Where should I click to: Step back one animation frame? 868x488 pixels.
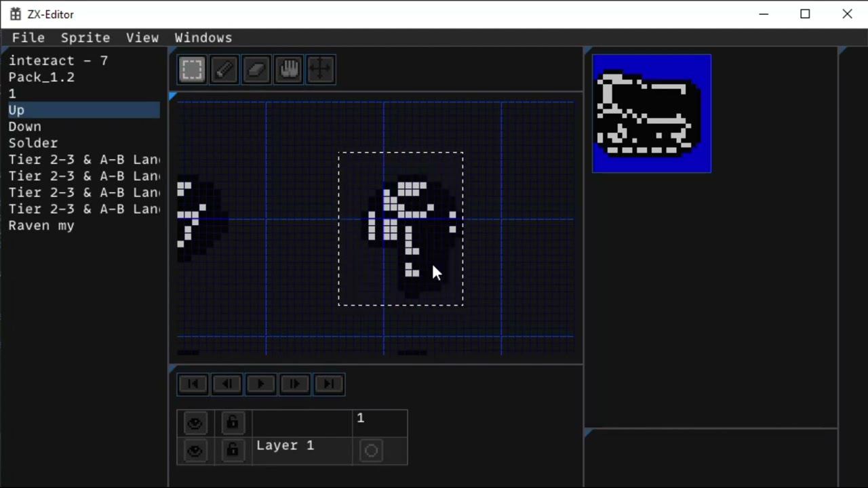227,384
